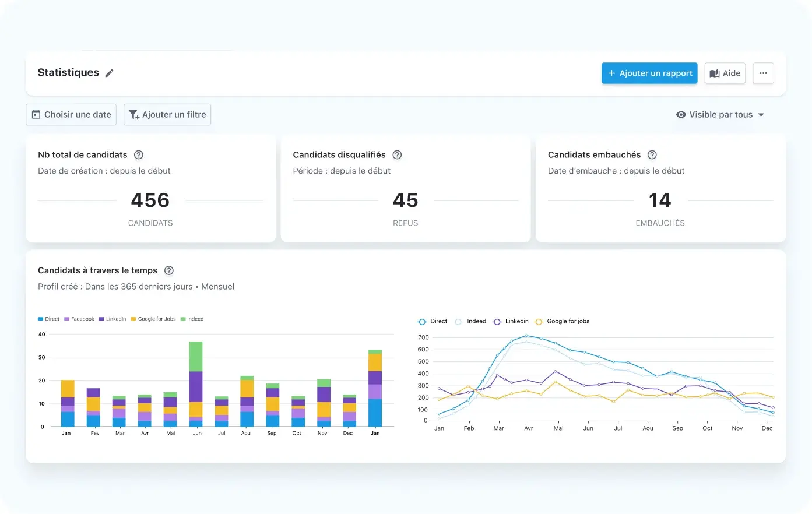Click the Google for Jobs swatch in bar legend

[x=133, y=319]
